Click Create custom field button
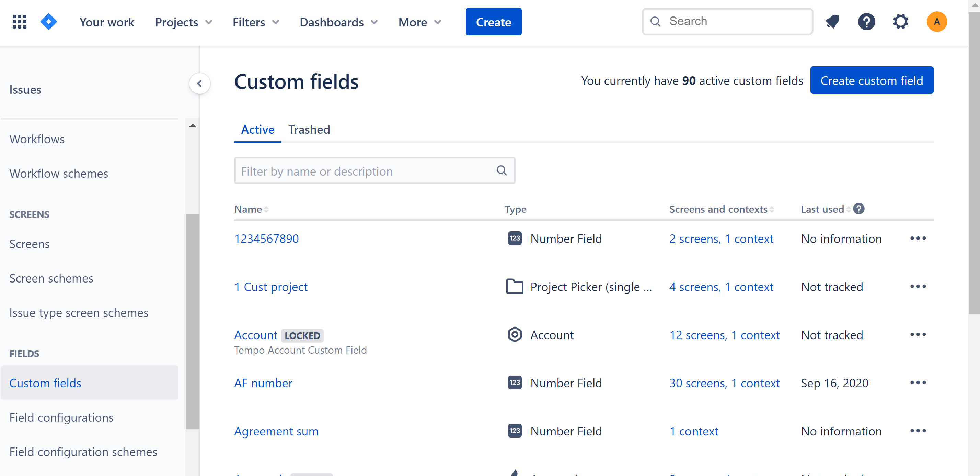The height and width of the screenshot is (476, 980). point(871,80)
